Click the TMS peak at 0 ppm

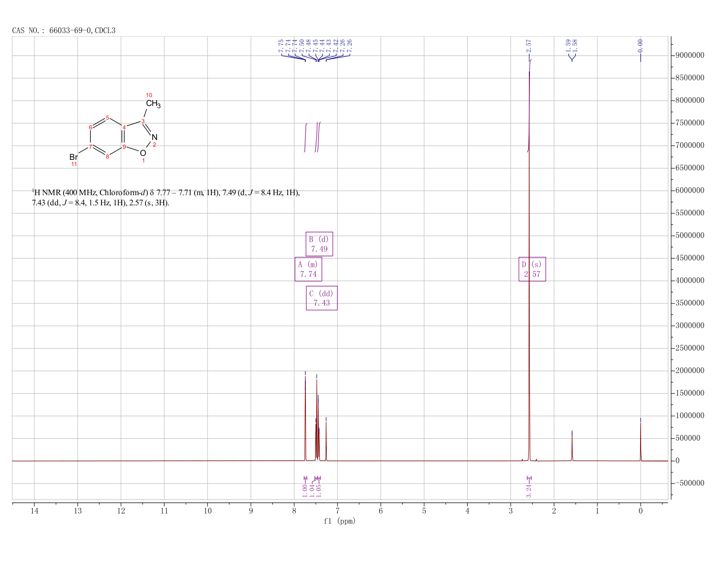pos(641,442)
